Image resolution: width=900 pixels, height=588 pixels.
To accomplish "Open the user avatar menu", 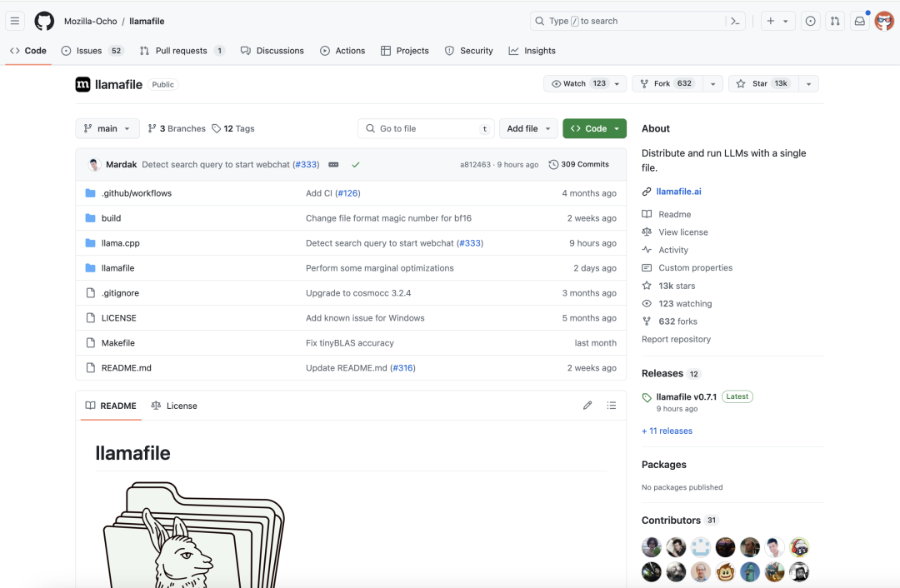I will pyautogui.click(x=884, y=21).
